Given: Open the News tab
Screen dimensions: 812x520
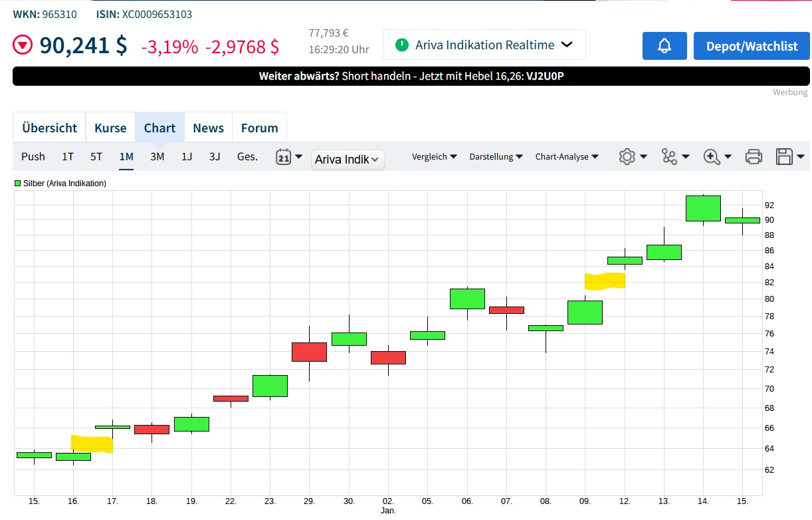Looking at the screenshot, I should coord(208,128).
